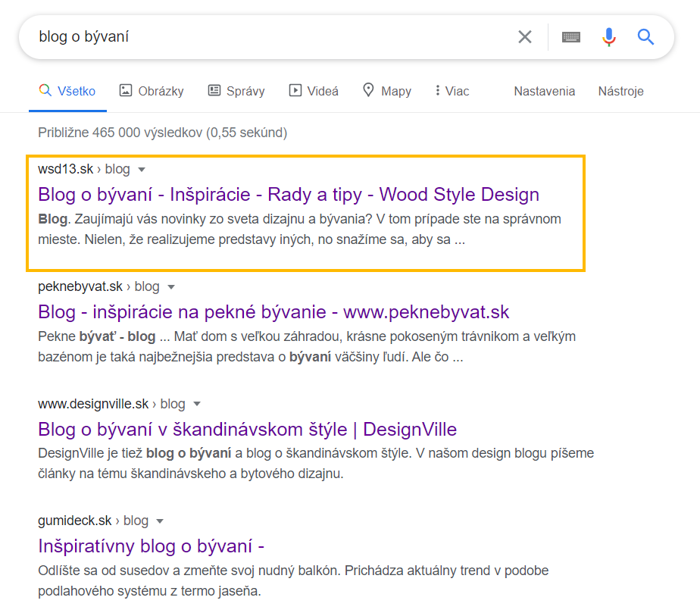
Task: Clear the search query with the X icon
Action: (x=524, y=36)
